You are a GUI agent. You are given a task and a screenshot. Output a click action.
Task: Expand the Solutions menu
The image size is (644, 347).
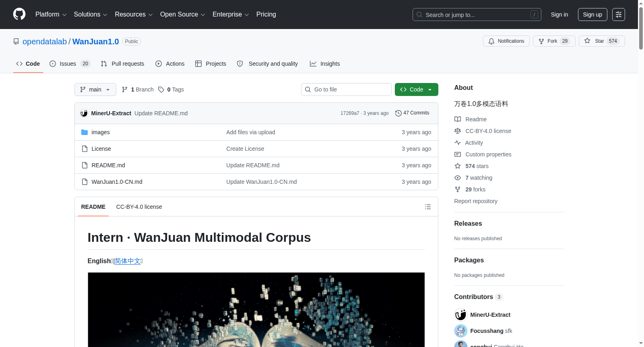click(91, 15)
